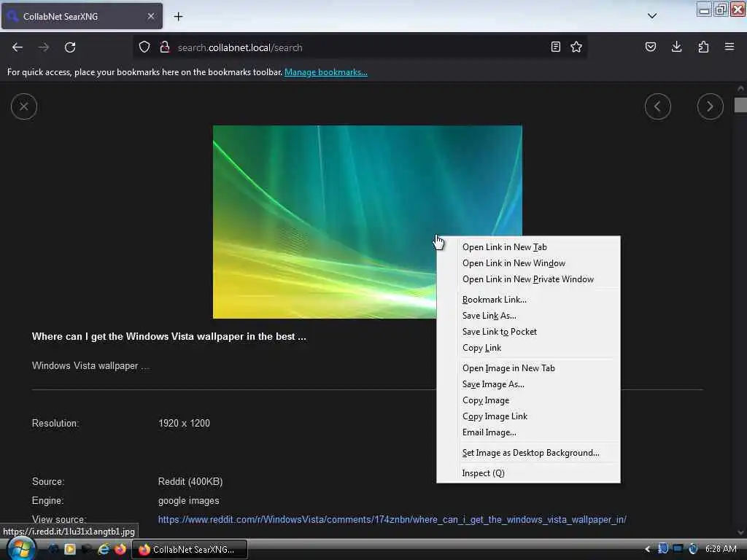Show hidden tray icons arrow
Viewport: 747px width, 560px height.
point(648,550)
